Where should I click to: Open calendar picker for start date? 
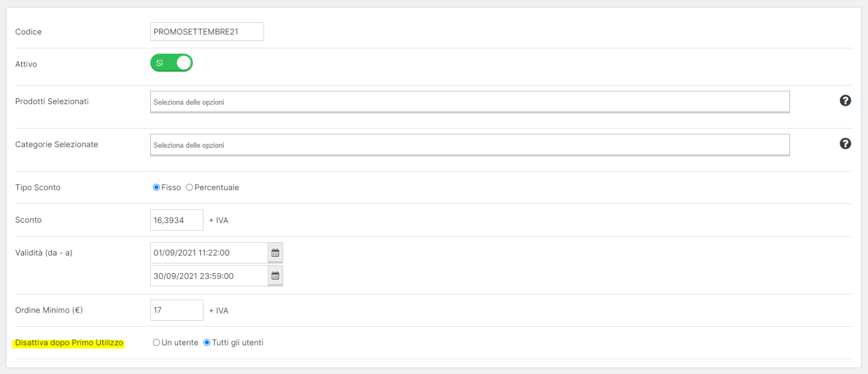(275, 253)
